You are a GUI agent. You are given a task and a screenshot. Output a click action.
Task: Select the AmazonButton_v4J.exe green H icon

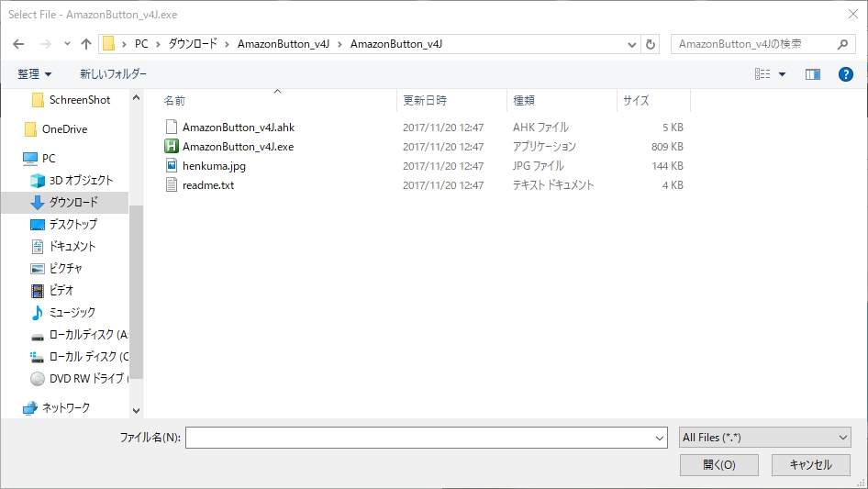(x=172, y=146)
